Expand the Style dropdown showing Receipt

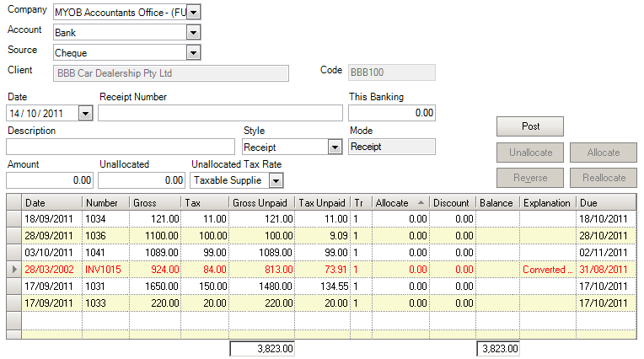pyautogui.click(x=335, y=147)
